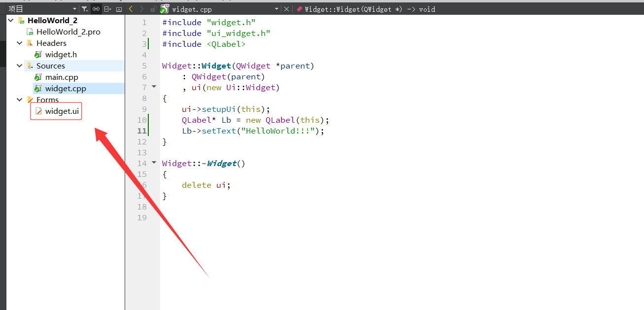
Task: Click the .pro file icon
Action: 30,32
